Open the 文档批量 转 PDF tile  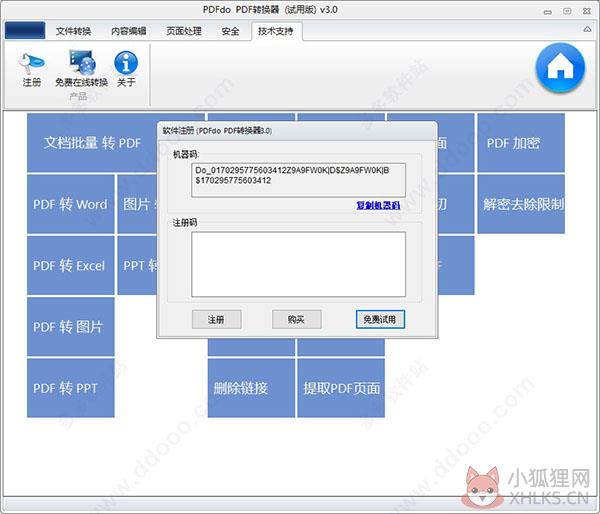[x=92, y=143]
